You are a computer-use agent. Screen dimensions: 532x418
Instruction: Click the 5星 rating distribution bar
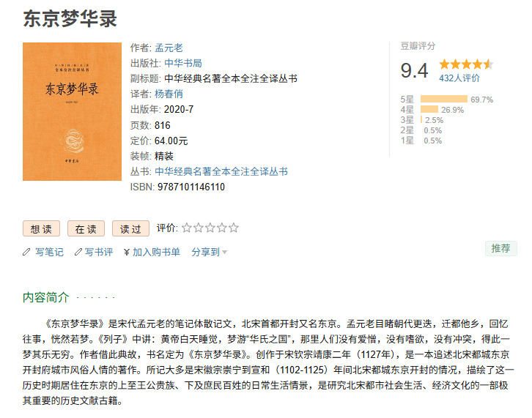click(444, 99)
